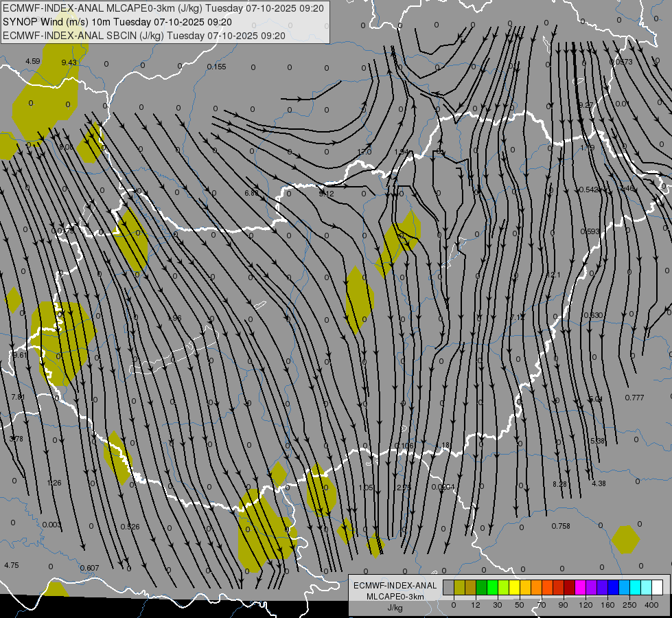The height and width of the screenshot is (618, 672).
Task: Click the 12.1 value on the map
Action: (554, 275)
